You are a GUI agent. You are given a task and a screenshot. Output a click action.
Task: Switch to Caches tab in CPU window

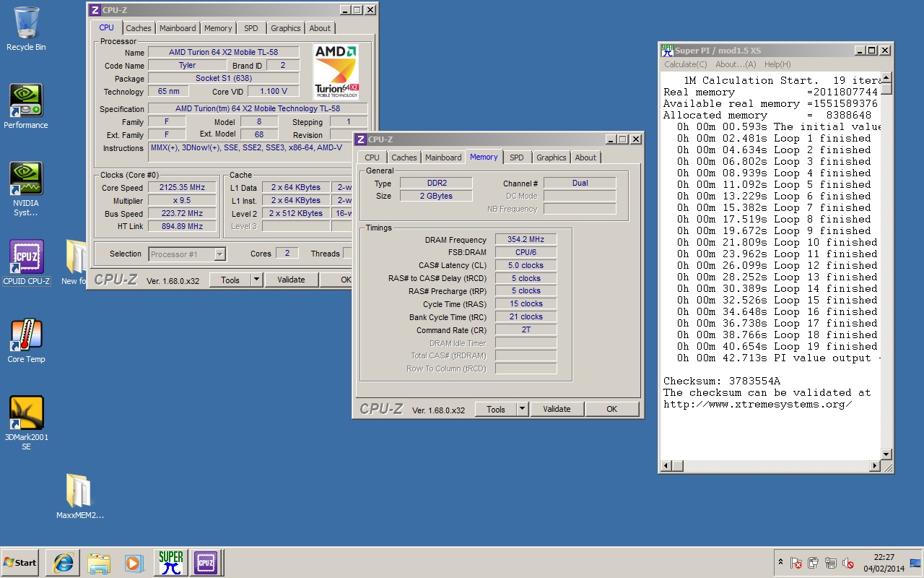tap(139, 28)
